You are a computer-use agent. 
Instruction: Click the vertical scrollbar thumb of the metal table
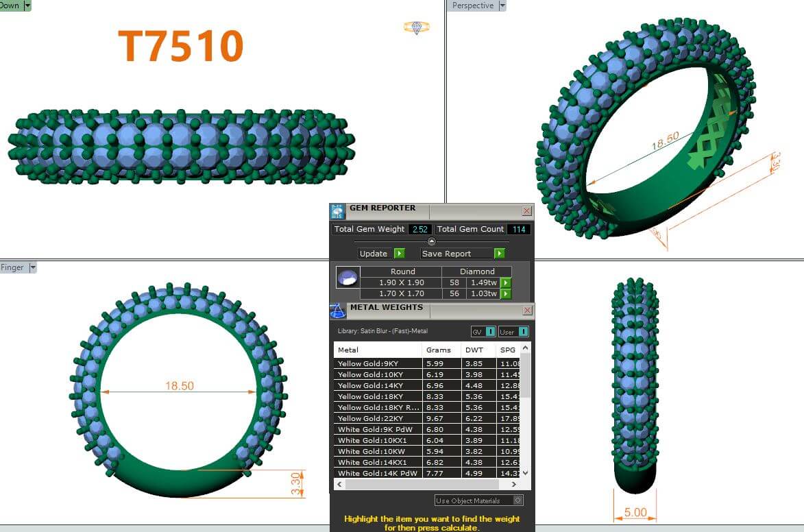pos(525,377)
